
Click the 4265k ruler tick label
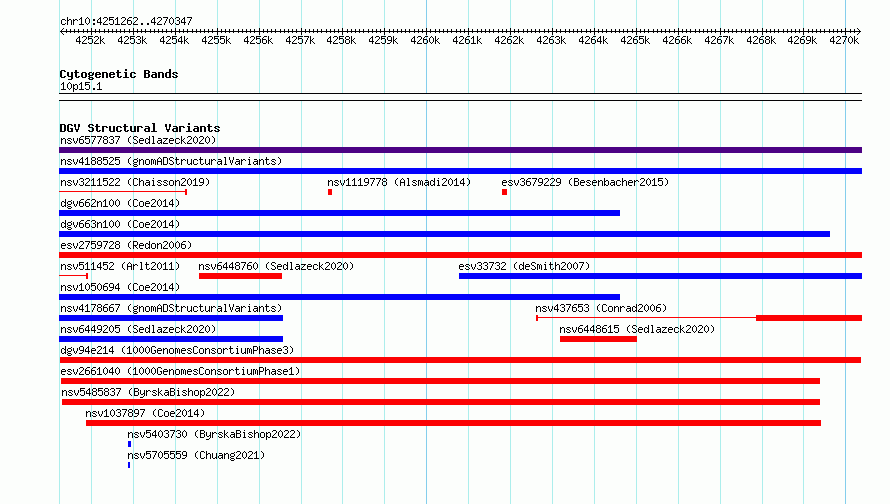pyautogui.click(x=635, y=40)
